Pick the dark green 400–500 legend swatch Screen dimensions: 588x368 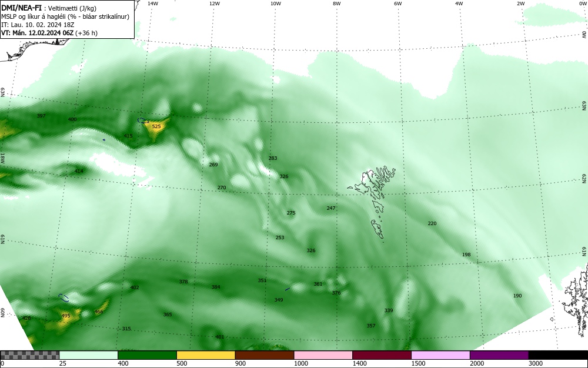point(147,355)
